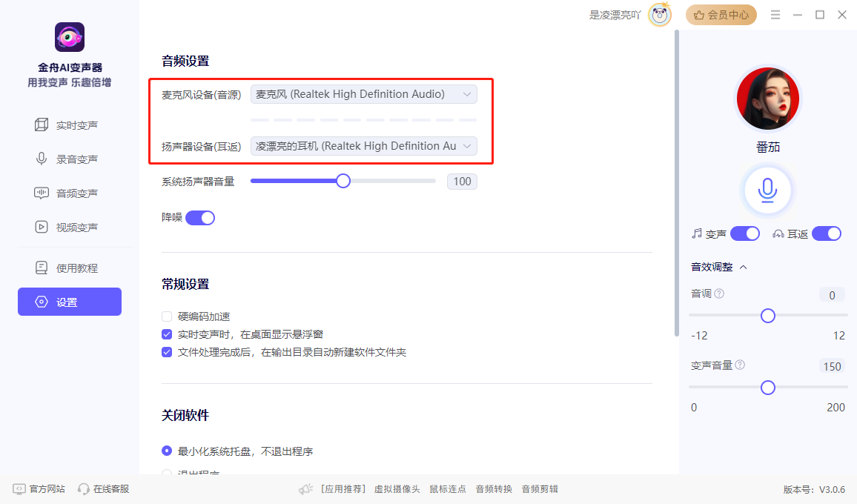Open the 设置 settings menu item
Screen dimensions: 857x504
[69, 302]
